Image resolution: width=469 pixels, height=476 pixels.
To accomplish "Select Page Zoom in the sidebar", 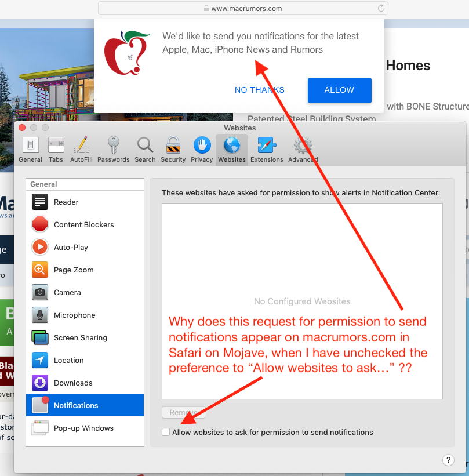I will tap(85, 270).
